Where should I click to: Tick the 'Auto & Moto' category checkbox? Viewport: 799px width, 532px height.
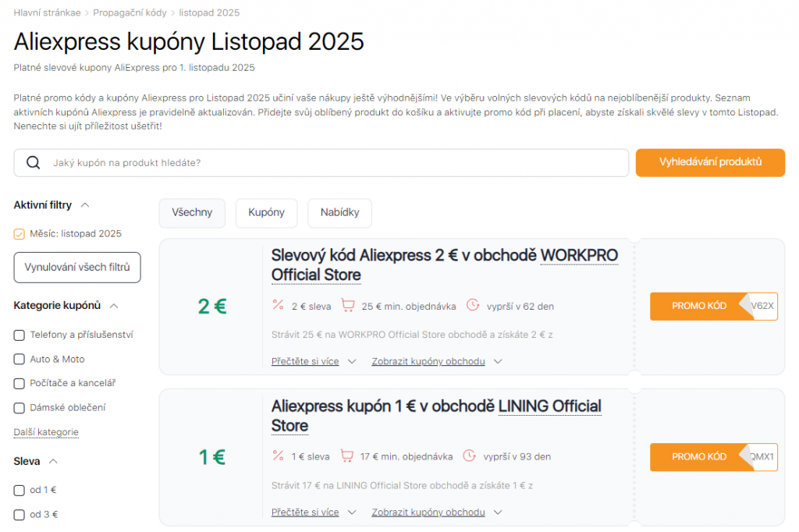[x=20, y=360]
